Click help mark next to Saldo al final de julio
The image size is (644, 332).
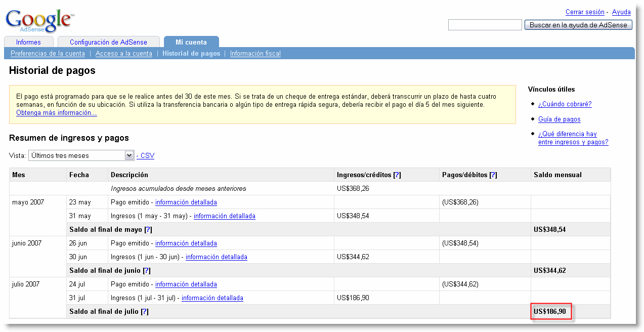tap(145, 312)
